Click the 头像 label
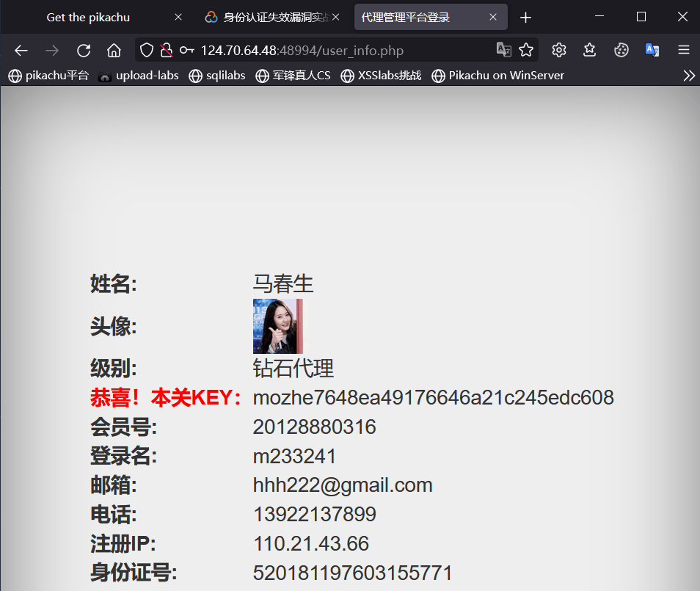This screenshot has height=591, width=700. [x=114, y=326]
